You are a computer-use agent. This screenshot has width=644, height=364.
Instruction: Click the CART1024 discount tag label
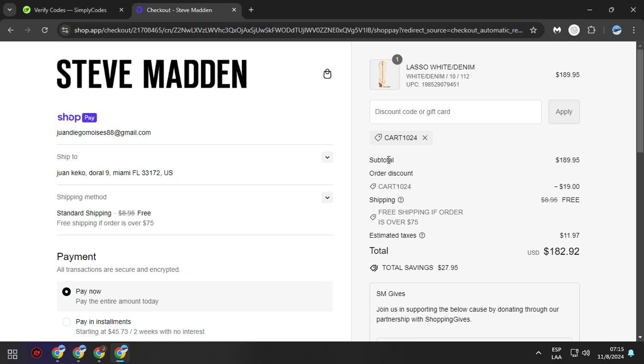point(401,138)
